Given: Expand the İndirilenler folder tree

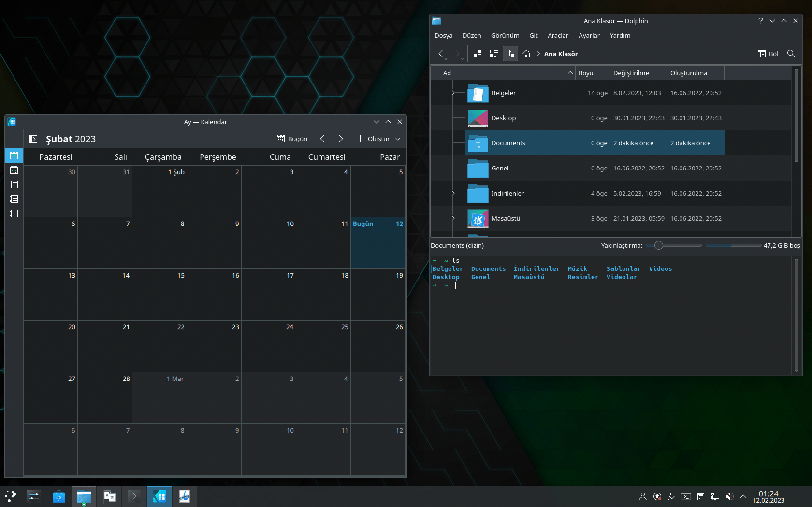Looking at the screenshot, I should (x=453, y=193).
